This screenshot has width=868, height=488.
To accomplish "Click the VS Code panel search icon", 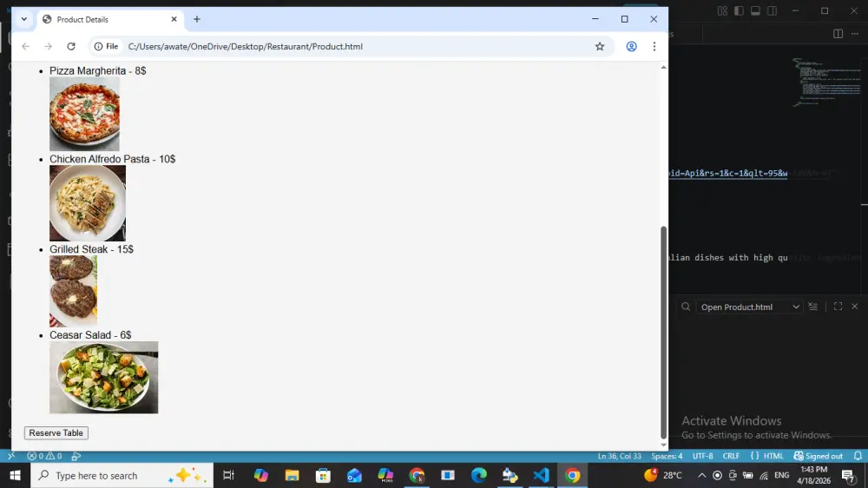I will tap(686, 307).
